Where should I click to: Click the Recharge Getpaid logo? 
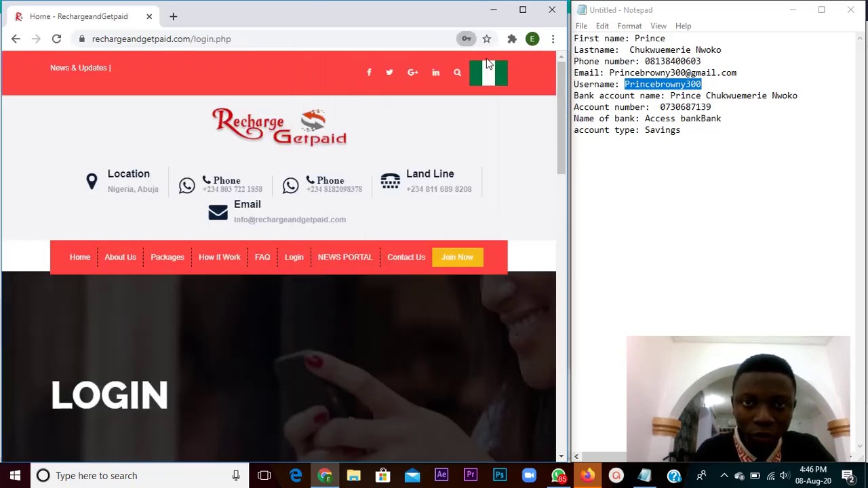click(279, 126)
